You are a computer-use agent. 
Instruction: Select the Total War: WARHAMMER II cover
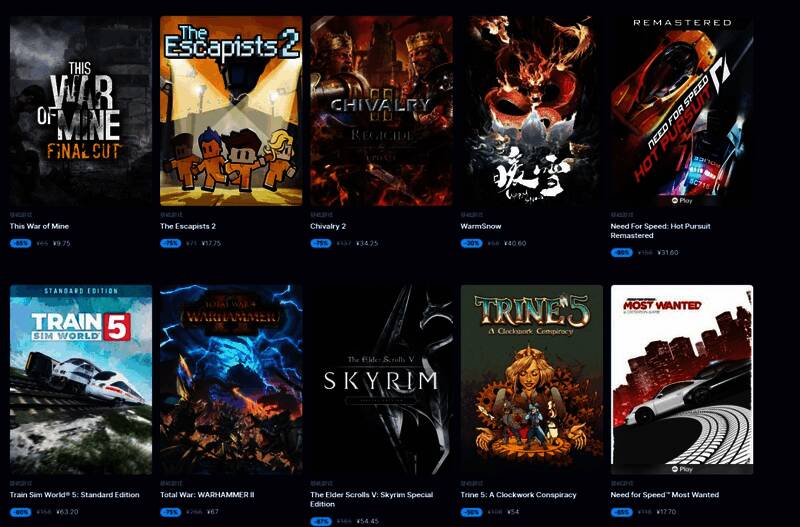click(x=231, y=380)
